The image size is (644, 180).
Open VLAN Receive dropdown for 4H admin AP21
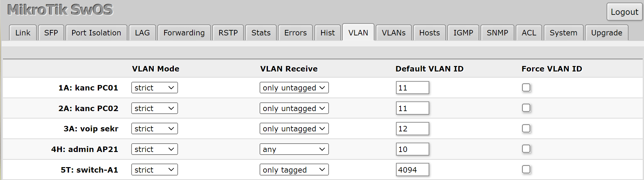tap(294, 149)
